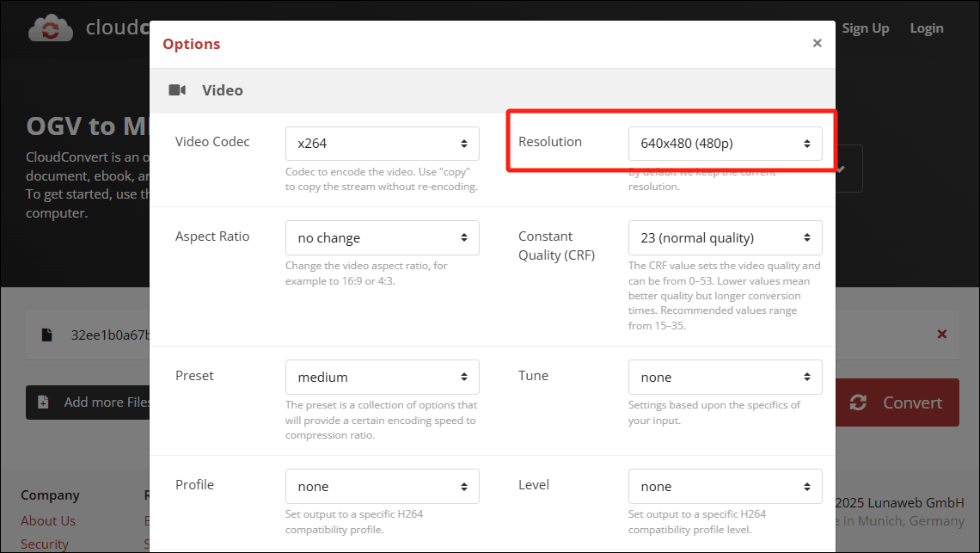This screenshot has width=980, height=553.
Task: Click the refresh icon on the Convert button
Action: tap(857, 402)
